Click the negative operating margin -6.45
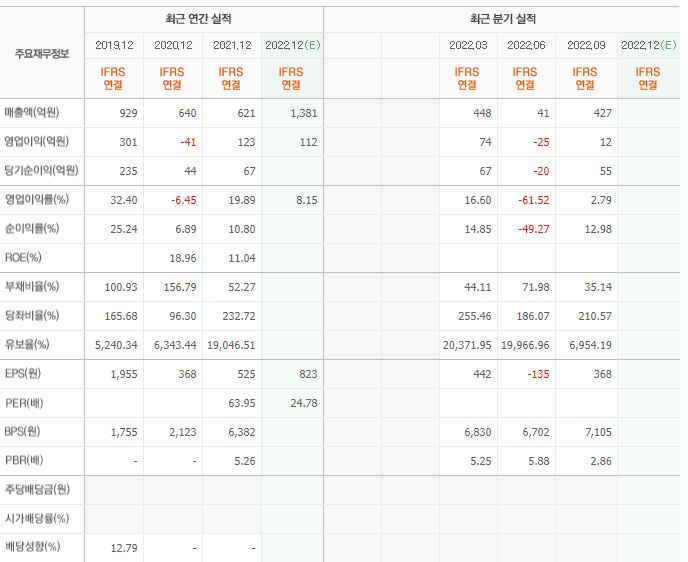The width and height of the screenshot is (688, 562). 183,200
